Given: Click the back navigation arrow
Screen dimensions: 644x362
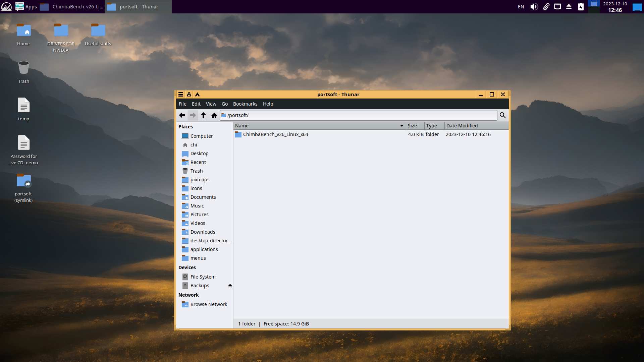Looking at the screenshot, I should (182, 115).
